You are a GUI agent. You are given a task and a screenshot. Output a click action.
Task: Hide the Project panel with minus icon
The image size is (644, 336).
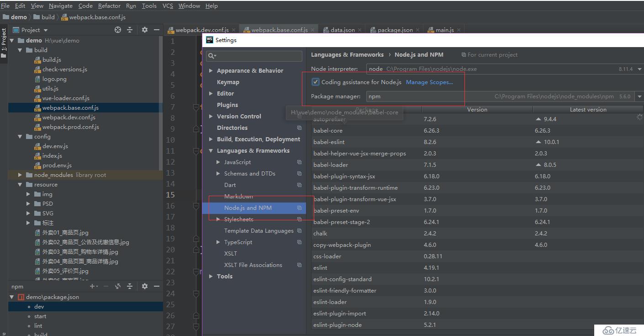(157, 30)
